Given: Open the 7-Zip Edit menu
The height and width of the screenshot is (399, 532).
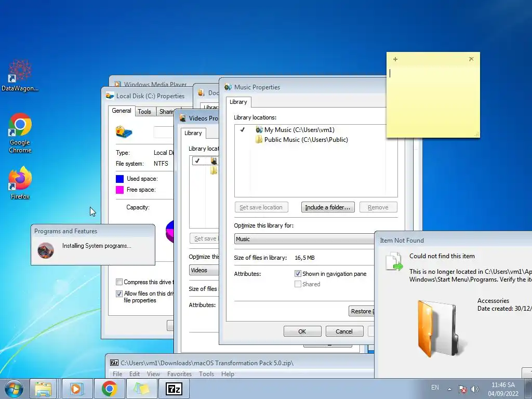Looking at the screenshot, I should pos(135,374).
